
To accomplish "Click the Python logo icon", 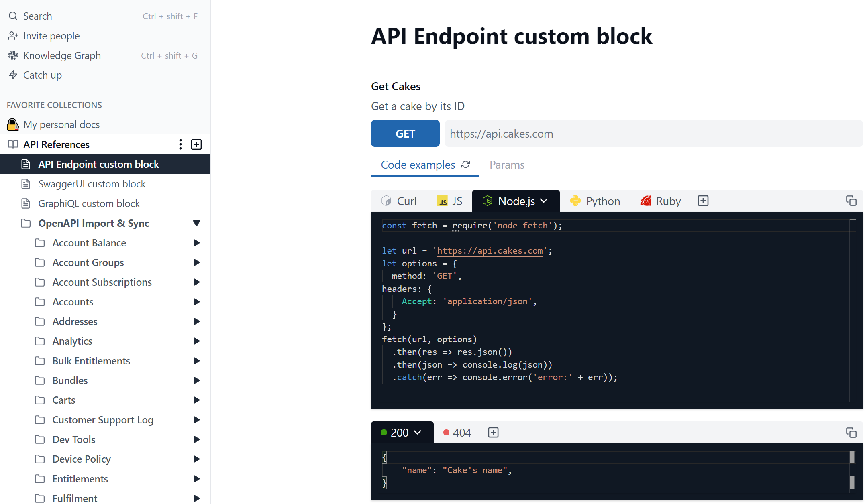I will pyautogui.click(x=575, y=201).
